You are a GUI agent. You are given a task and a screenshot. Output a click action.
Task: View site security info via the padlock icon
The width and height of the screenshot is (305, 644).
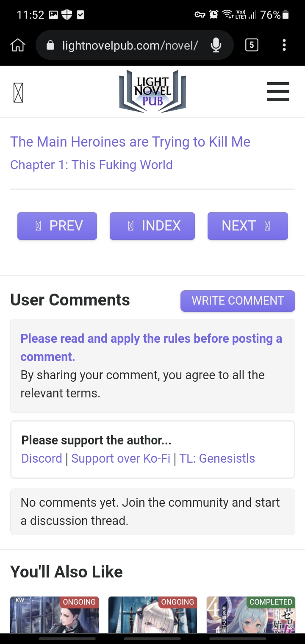pos(51,44)
